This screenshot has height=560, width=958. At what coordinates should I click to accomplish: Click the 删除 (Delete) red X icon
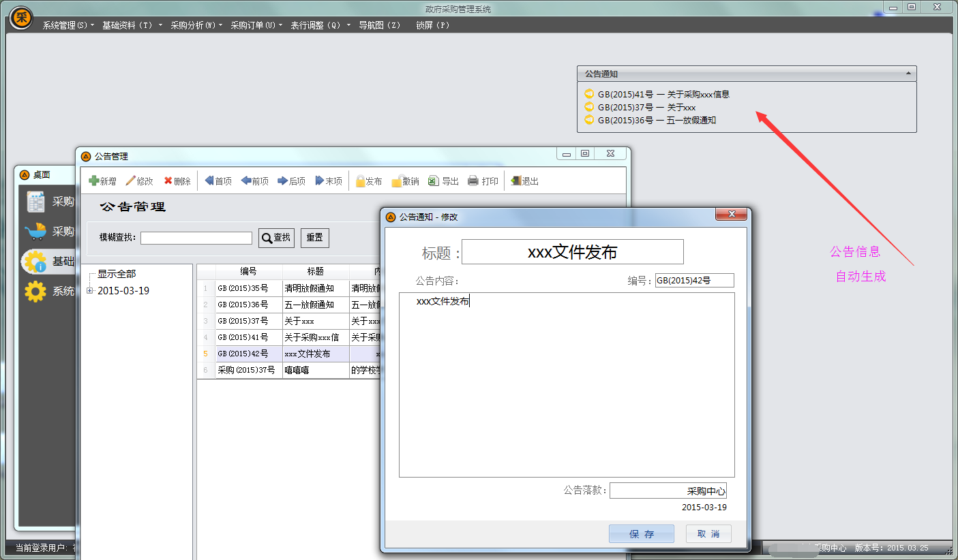coord(168,181)
